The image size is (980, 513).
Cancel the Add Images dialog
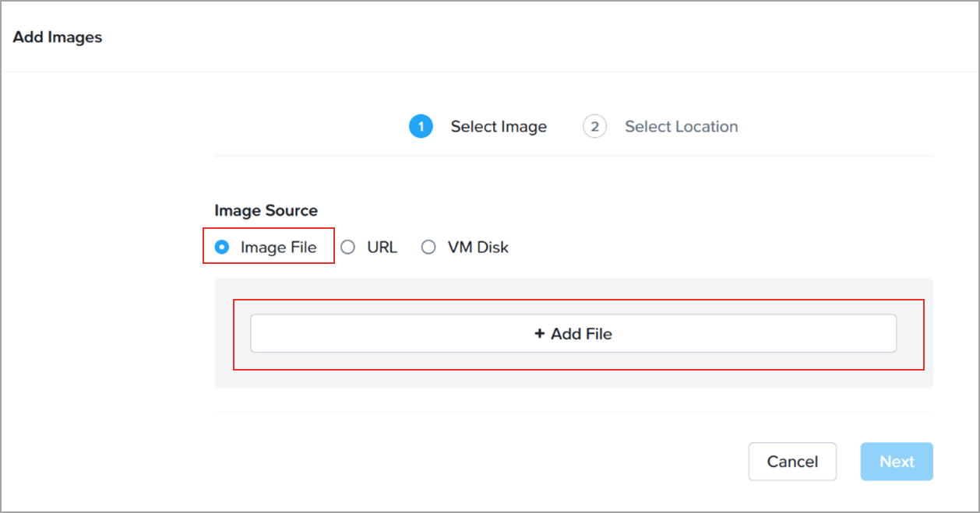tap(792, 462)
